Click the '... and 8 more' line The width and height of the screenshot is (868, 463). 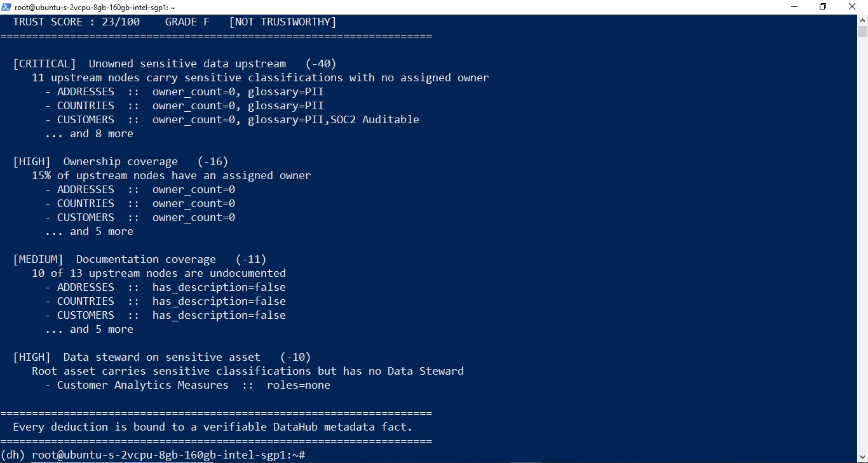[89, 133]
